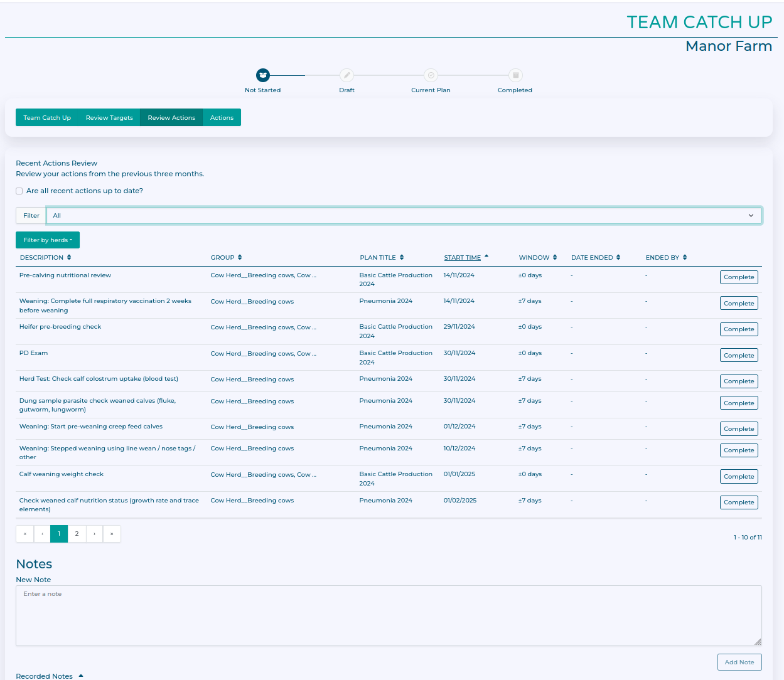Viewport: 784px width, 680px height.
Task: Click in the Enter a note textbox
Action: pyautogui.click(x=388, y=615)
